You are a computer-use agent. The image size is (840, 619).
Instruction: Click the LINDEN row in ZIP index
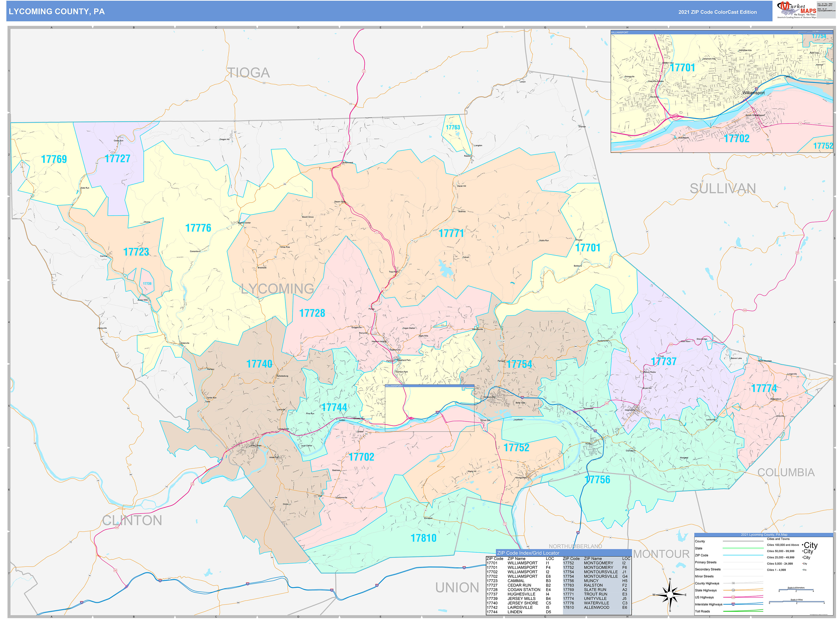[518, 612]
